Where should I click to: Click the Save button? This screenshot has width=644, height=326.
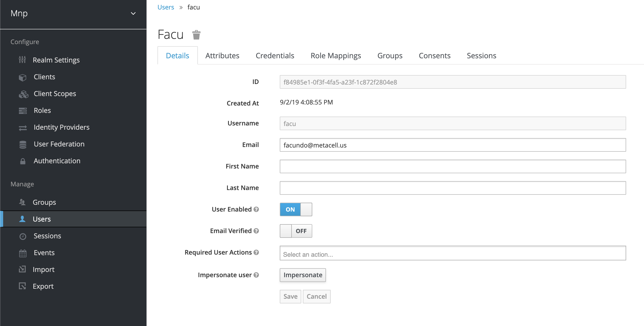pyautogui.click(x=291, y=297)
